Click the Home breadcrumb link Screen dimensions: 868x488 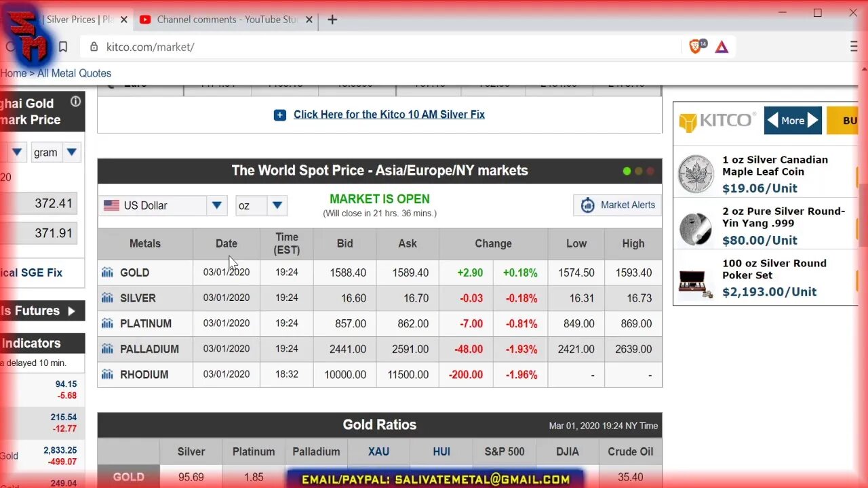[x=14, y=73]
